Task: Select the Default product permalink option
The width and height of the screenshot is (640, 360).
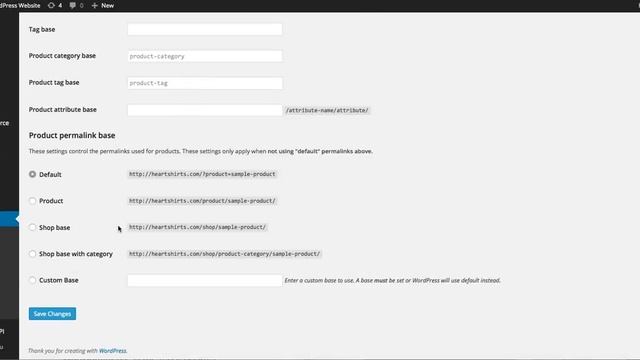Action: tap(32, 174)
